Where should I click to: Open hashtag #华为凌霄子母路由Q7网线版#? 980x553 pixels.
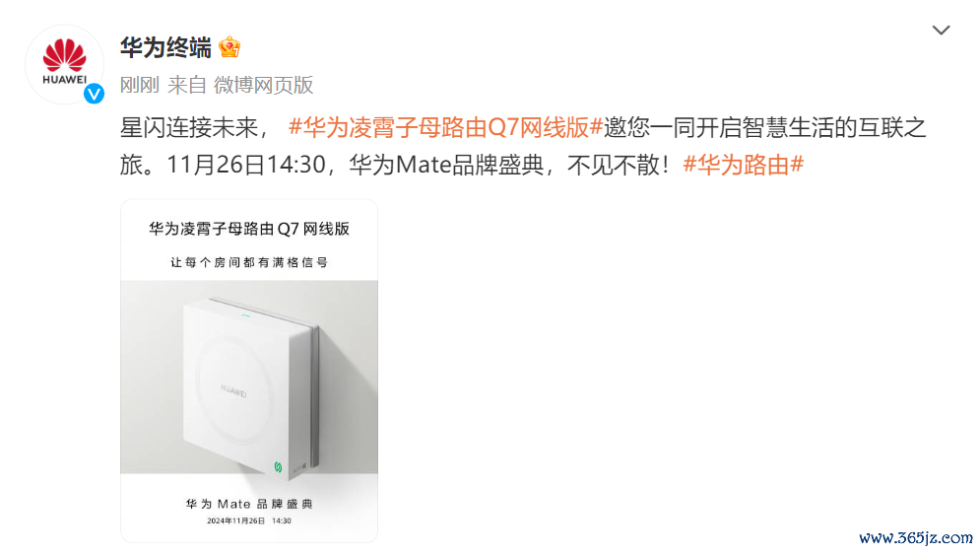pos(445,127)
